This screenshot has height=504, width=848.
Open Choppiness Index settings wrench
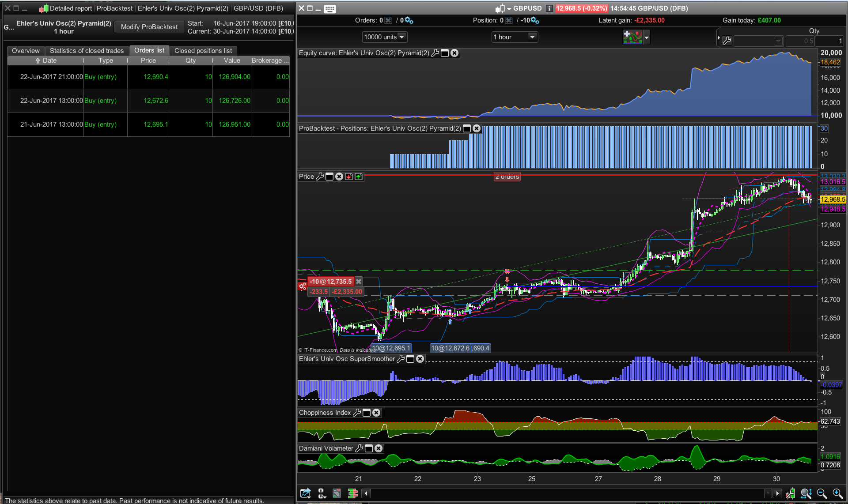(x=357, y=413)
